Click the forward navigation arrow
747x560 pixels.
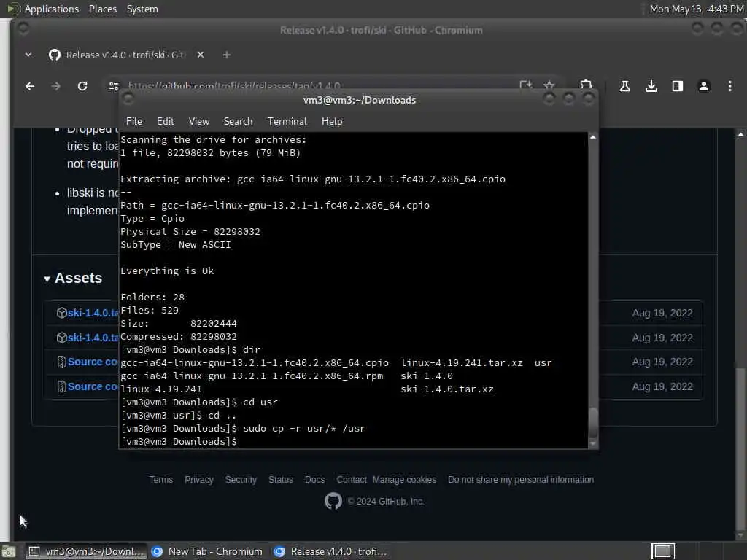pyautogui.click(x=55, y=86)
